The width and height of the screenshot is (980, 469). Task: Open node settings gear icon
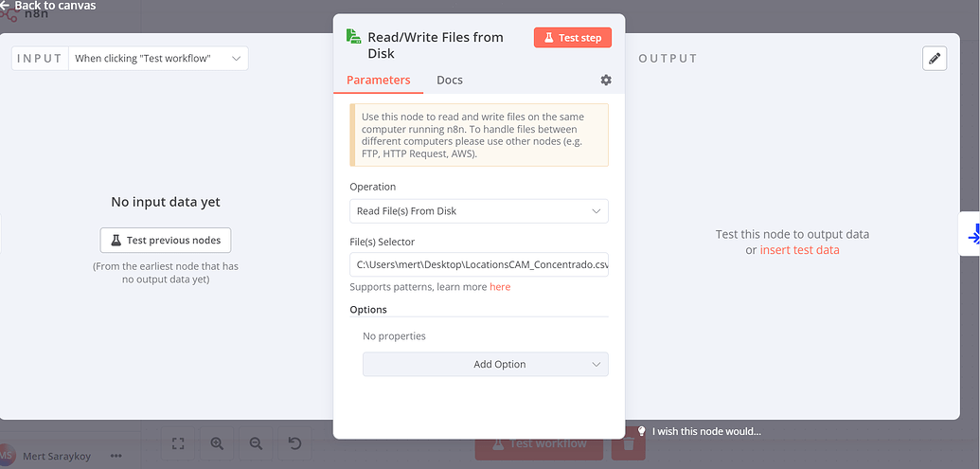coord(606,81)
